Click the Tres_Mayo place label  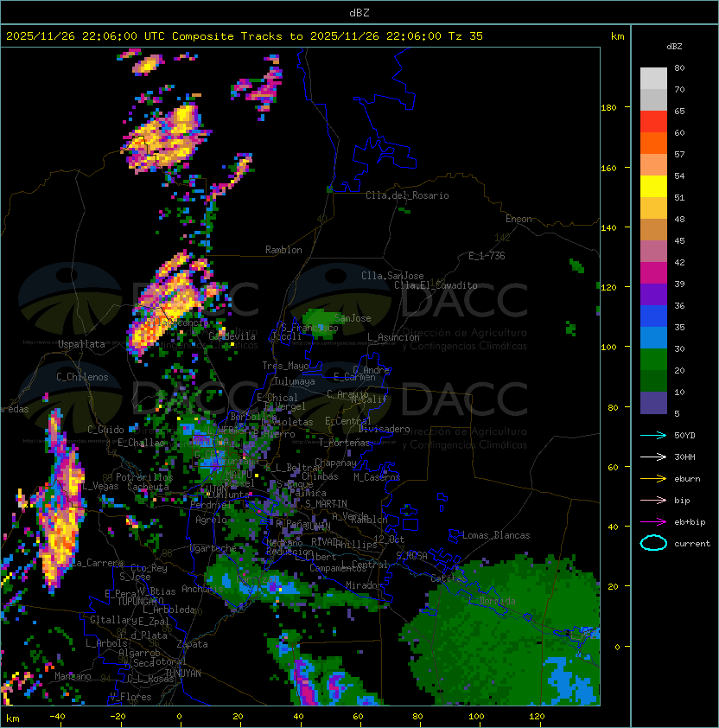pyautogui.click(x=285, y=366)
